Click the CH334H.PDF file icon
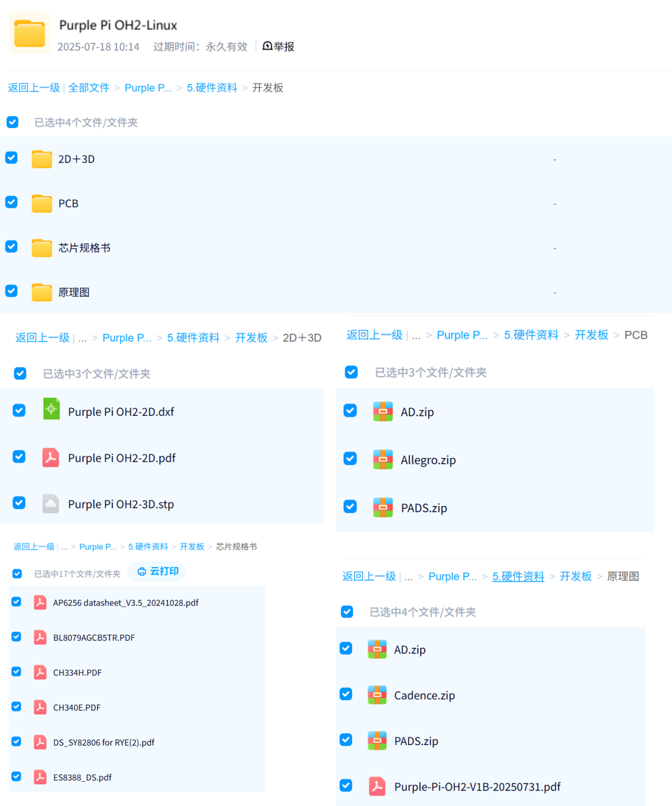This screenshot has width=672, height=806. point(40,672)
